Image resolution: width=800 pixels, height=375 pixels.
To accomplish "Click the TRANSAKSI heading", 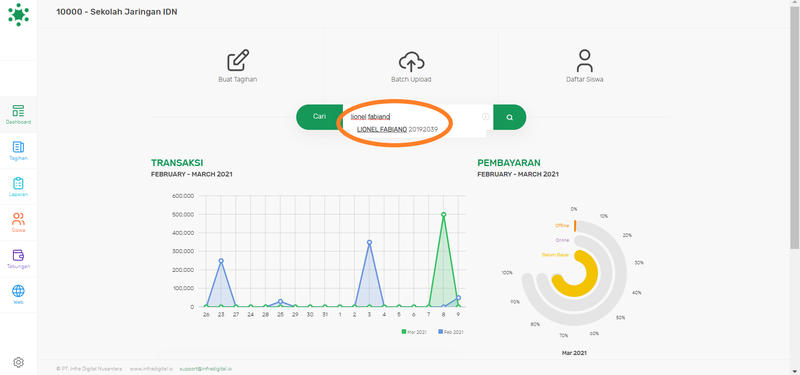I will [177, 163].
